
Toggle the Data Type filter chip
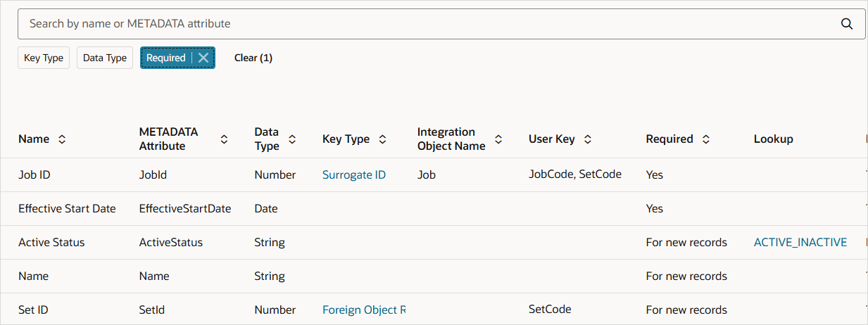coord(105,58)
